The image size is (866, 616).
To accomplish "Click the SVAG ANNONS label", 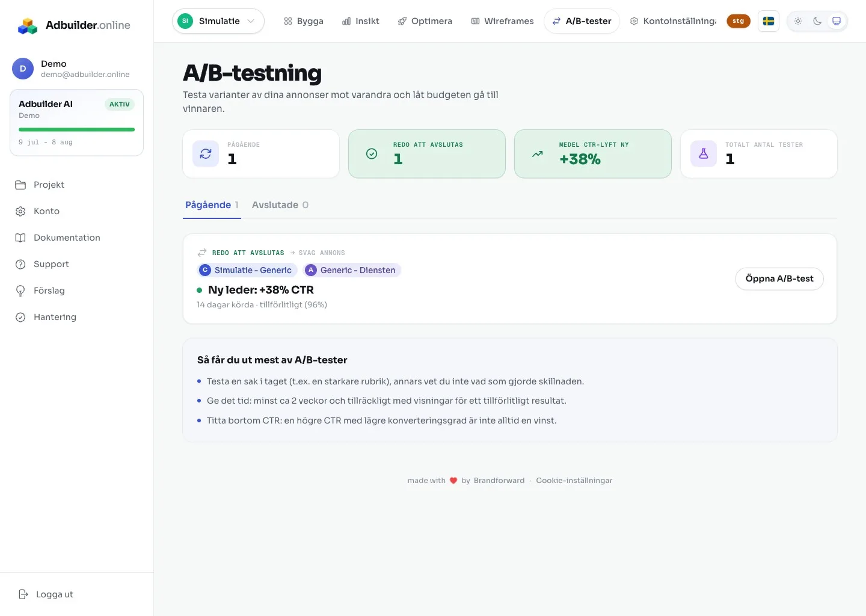I will click(x=322, y=253).
